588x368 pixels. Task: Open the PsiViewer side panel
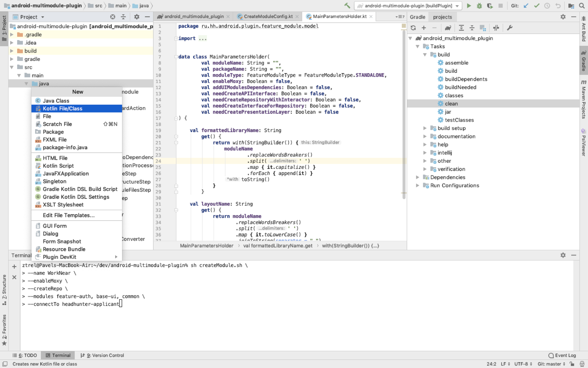pos(583,142)
